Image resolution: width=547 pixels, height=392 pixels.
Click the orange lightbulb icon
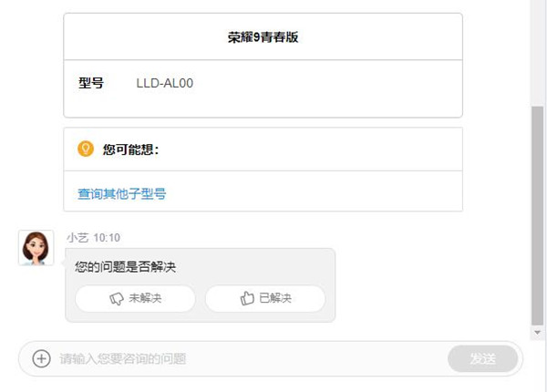click(x=86, y=149)
